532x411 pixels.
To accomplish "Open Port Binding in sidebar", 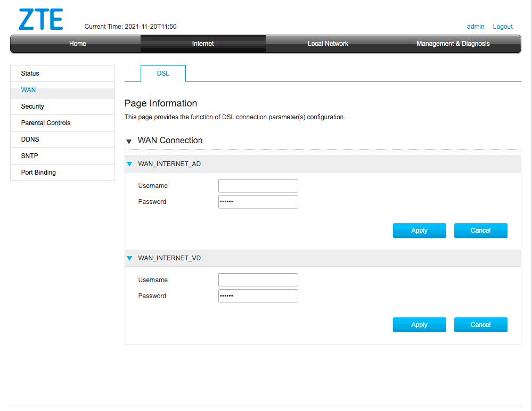I will coord(38,172).
